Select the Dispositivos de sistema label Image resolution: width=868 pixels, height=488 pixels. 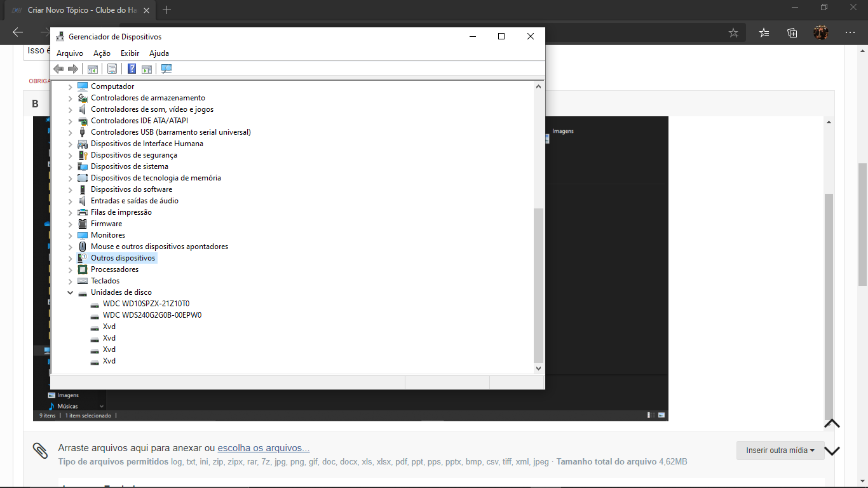tap(130, 166)
